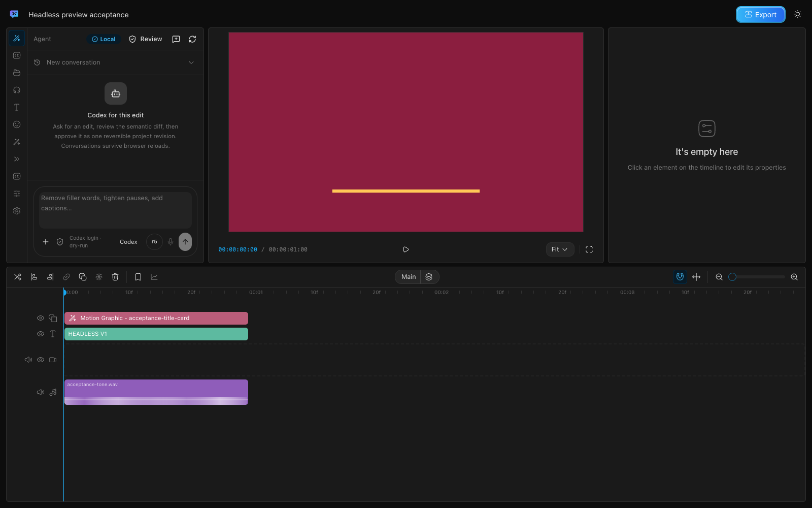812x508 pixels.
Task: Click the app logo icon
Action: tap(14, 14)
